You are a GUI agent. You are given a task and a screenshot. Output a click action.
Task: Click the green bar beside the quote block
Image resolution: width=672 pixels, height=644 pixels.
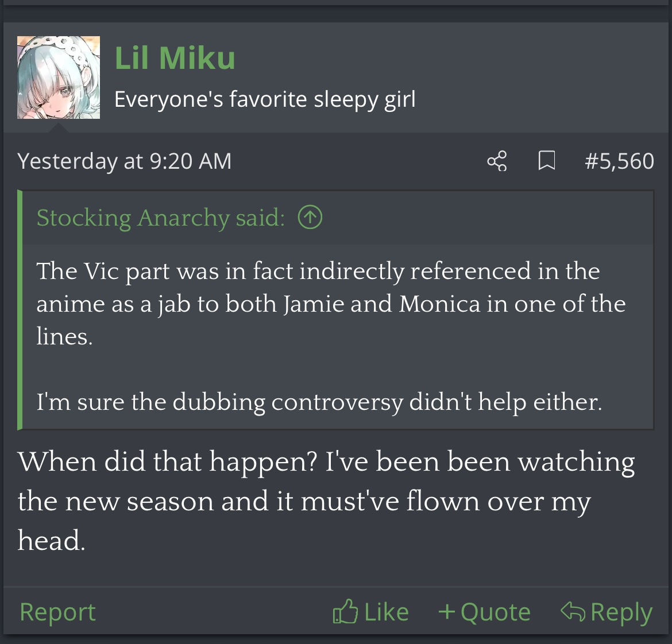20,310
